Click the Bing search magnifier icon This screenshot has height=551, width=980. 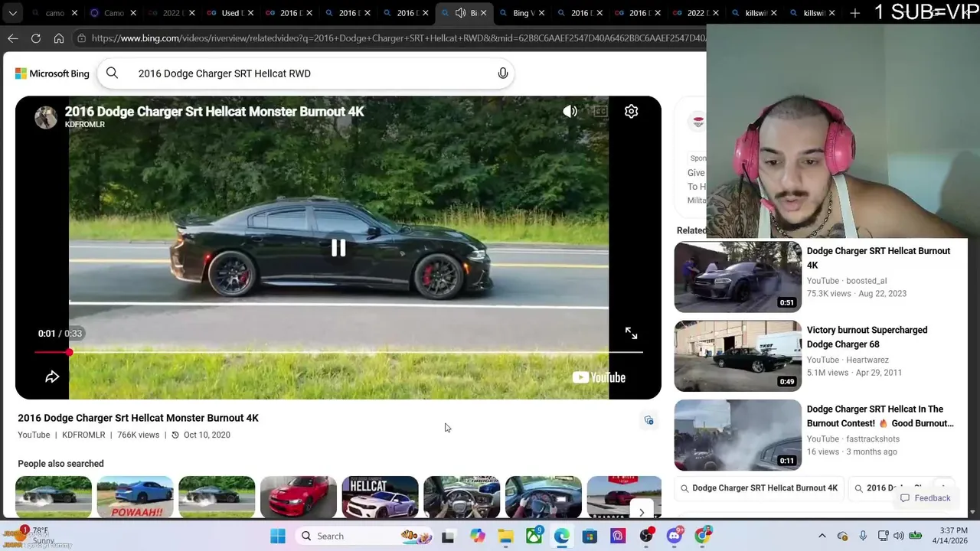112,73
